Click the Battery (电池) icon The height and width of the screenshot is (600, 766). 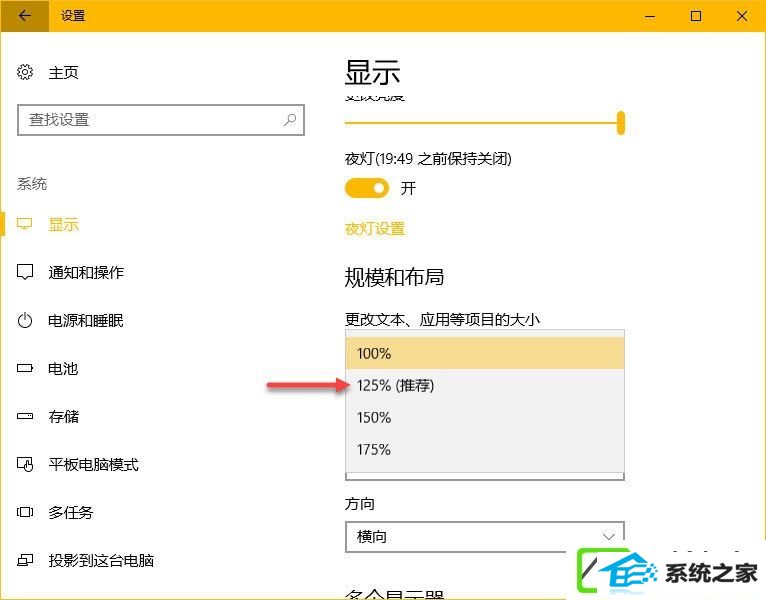coord(25,368)
